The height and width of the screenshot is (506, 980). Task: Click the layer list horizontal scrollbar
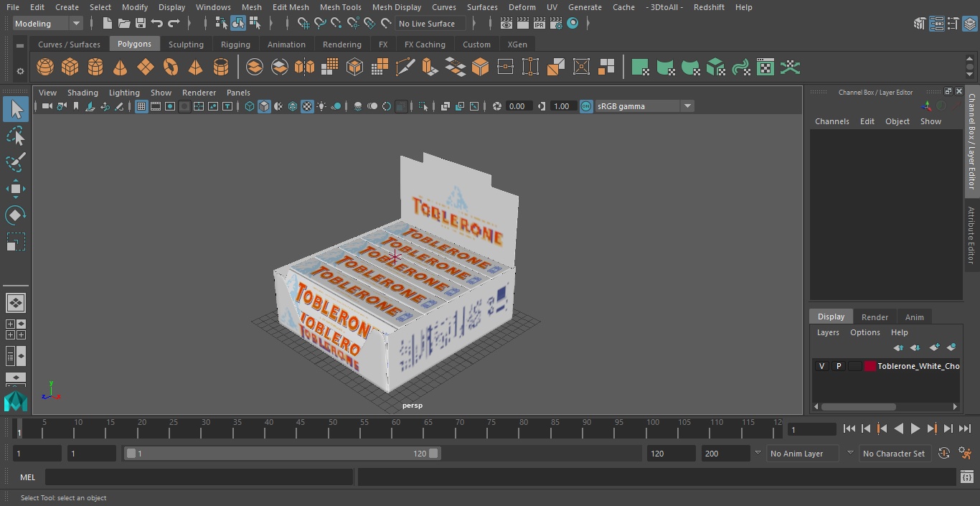[x=857, y=406]
